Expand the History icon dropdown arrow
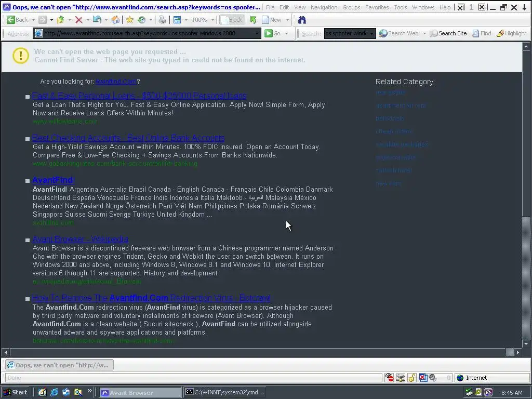The width and height of the screenshot is (532, 399). tap(151, 20)
